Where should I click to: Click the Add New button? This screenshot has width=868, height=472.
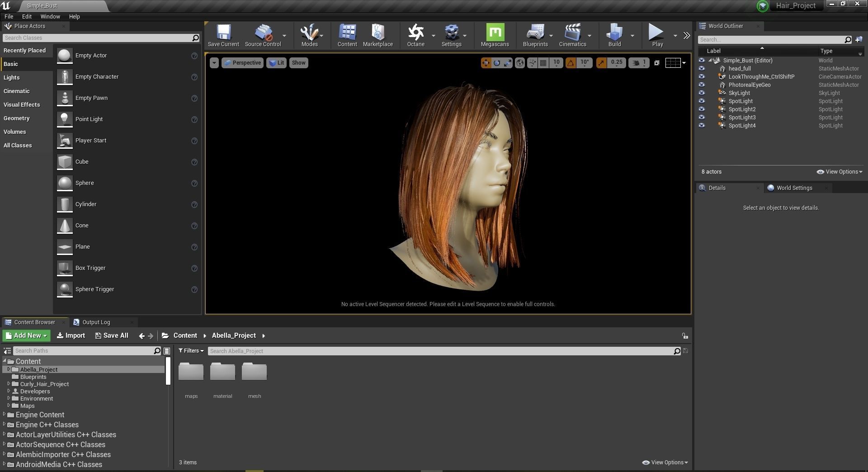click(x=27, y=335)
